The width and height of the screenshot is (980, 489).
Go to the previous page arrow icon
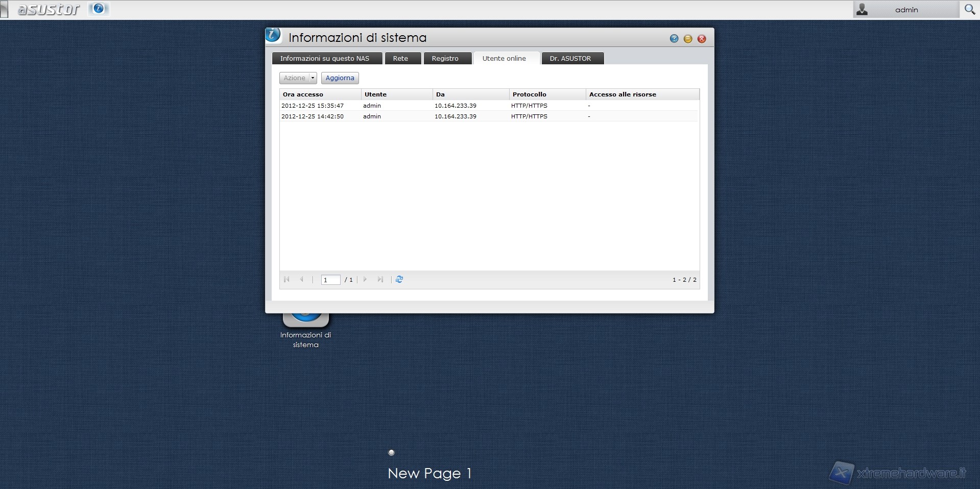tap(302, 279)
